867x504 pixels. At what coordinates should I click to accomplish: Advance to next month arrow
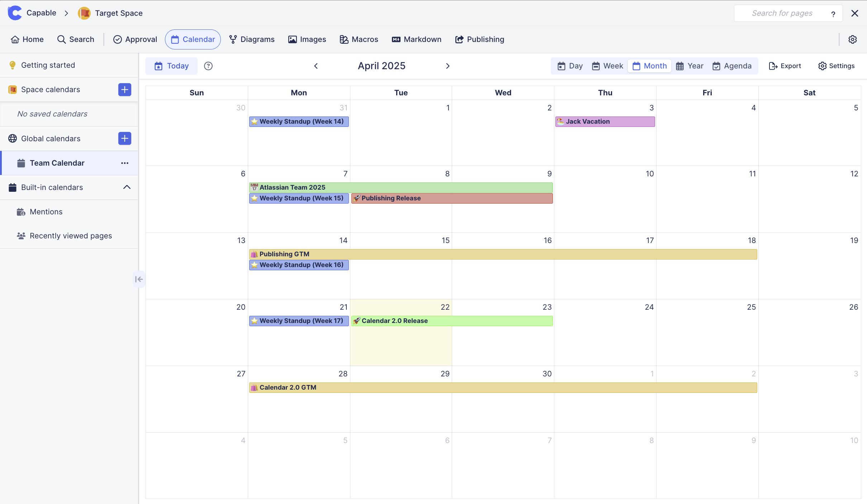point(447,66)
